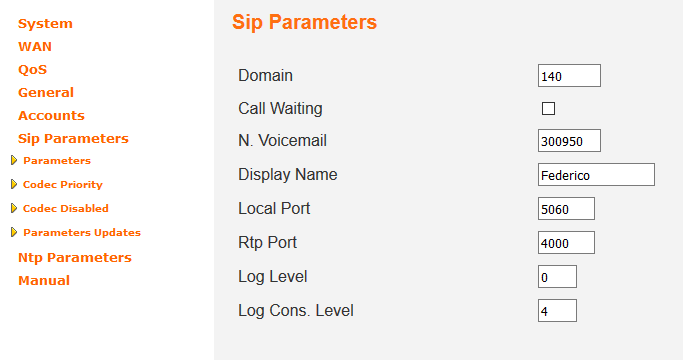The image size is (683, 360).
Task: Open Codec Disabled submenu link
Action: pyautogui.click(x=66, y=208)
